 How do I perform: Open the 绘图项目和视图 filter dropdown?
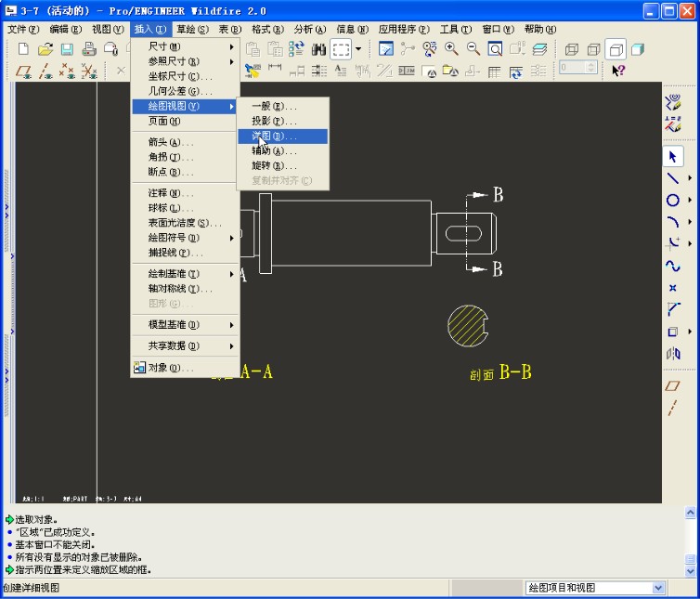point(658,588)
